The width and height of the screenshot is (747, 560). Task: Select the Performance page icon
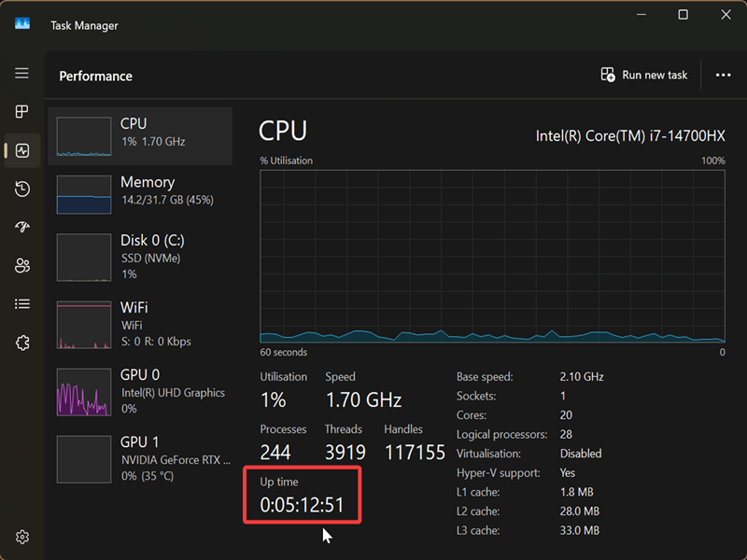(22, 150)
